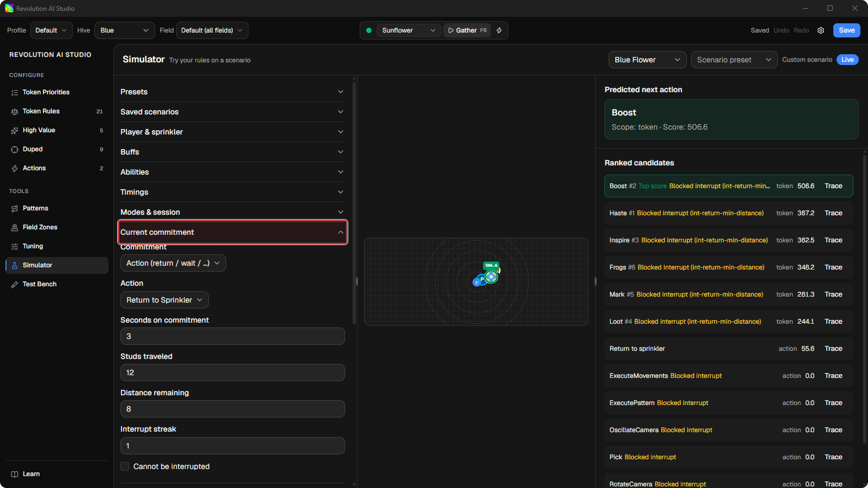Open the Patterns tool
This screenshot has height=488, width=868.
pos(56,208)
